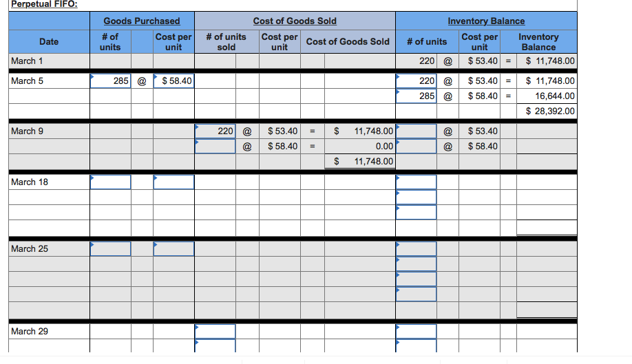Click the 16,644.00 inventory balance value

point(555,96)
